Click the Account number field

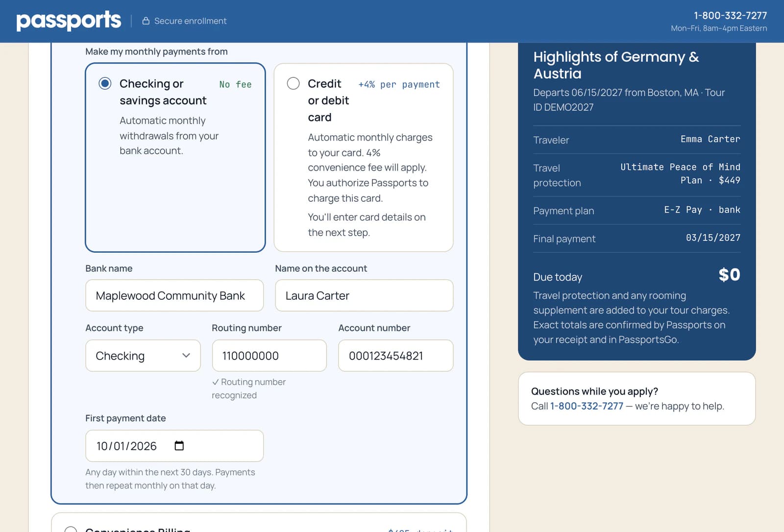point(395,356)
